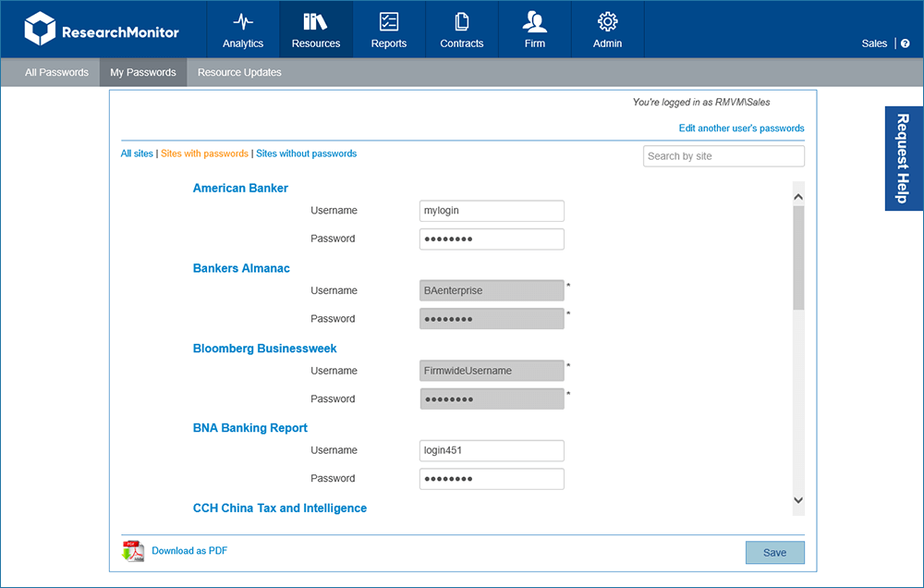Click BNA Banking Report password field

coord(492,479)
